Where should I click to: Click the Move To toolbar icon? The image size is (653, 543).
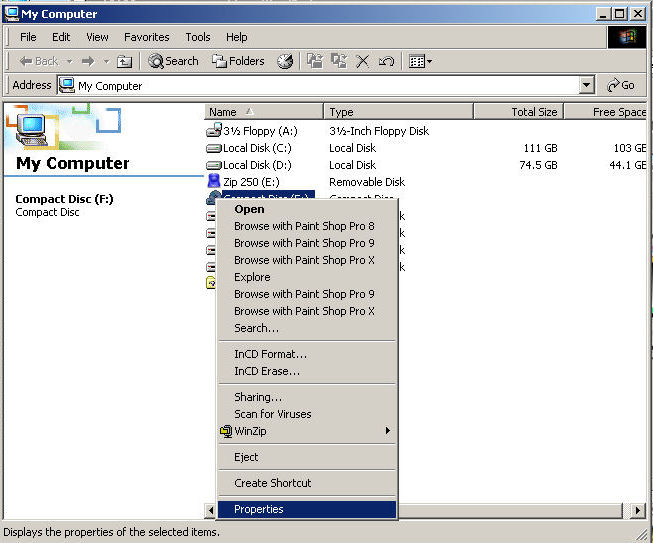pos(314,61)
